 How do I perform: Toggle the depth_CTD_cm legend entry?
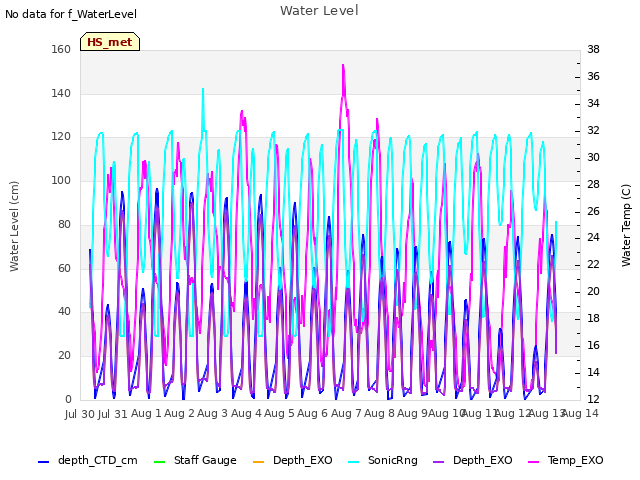click(x=88, y=460)
